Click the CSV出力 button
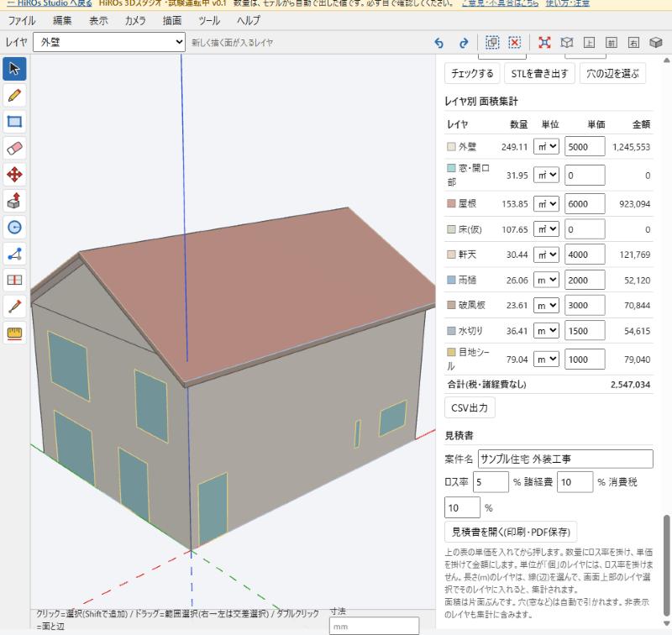Image resolution: width=672 pixels, height=635 pixels. pyautogui.click(x=470, y=407)
